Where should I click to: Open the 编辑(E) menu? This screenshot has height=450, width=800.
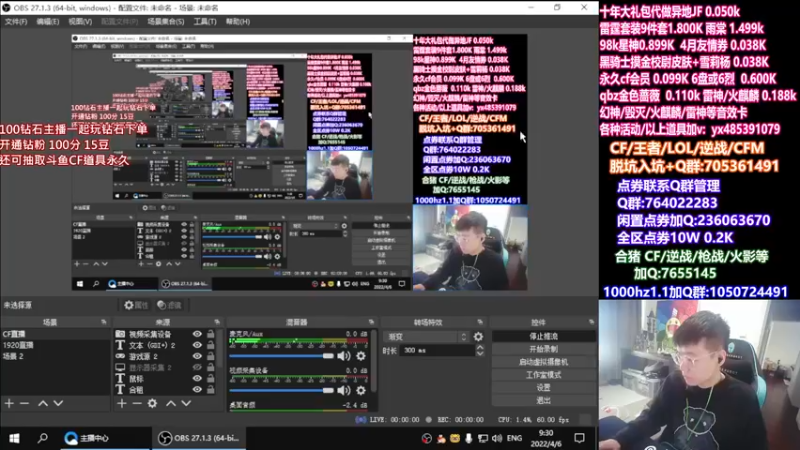[x=47, y=21]
